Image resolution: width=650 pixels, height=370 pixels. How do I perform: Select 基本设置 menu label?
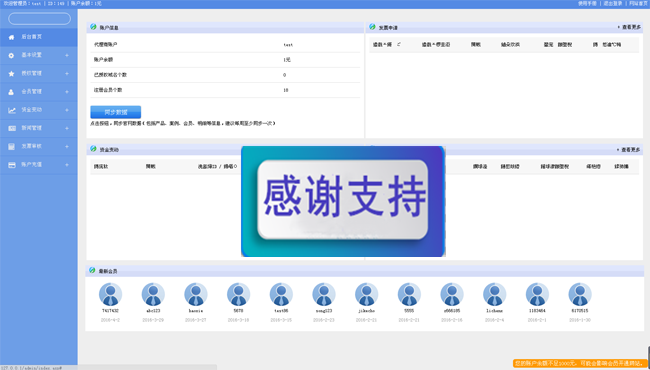(x=32, y=55)
